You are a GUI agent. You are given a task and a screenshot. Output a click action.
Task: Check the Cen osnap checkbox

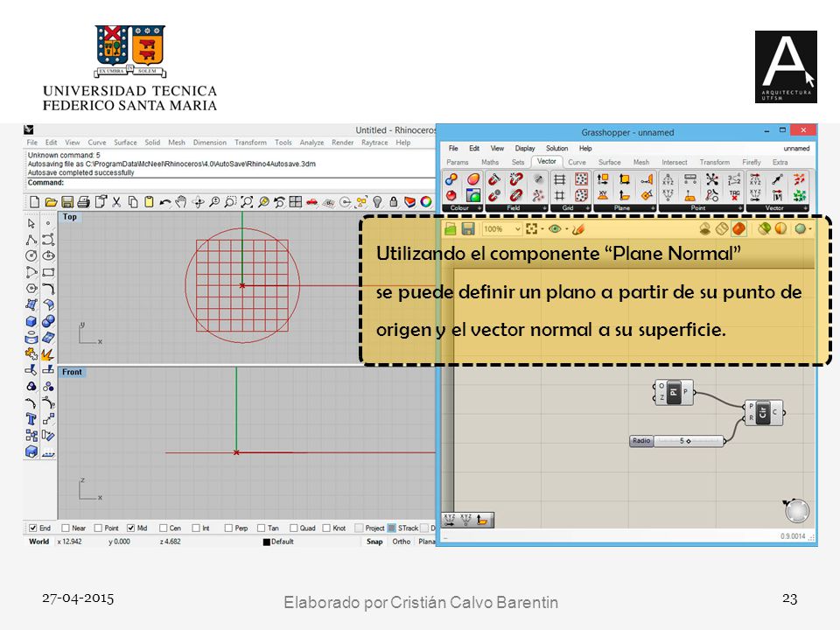click(164, 528)
